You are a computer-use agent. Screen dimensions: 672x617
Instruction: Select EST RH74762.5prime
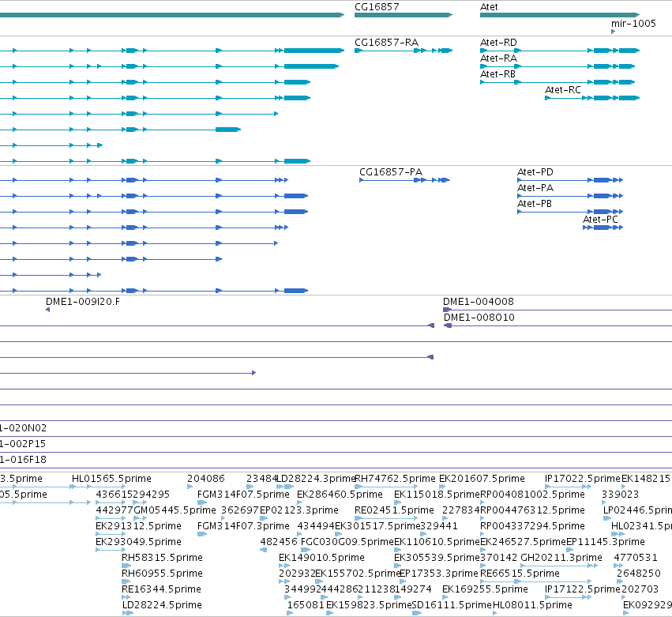[395, 479]
